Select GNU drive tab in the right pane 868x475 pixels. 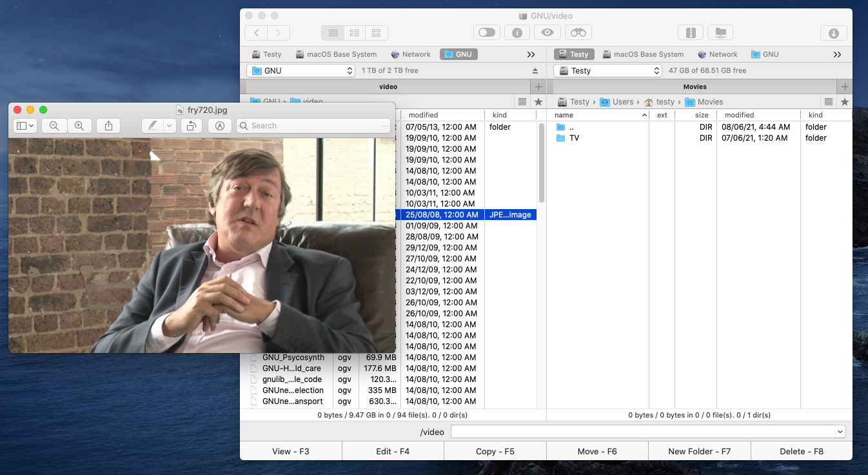[765, 54]
